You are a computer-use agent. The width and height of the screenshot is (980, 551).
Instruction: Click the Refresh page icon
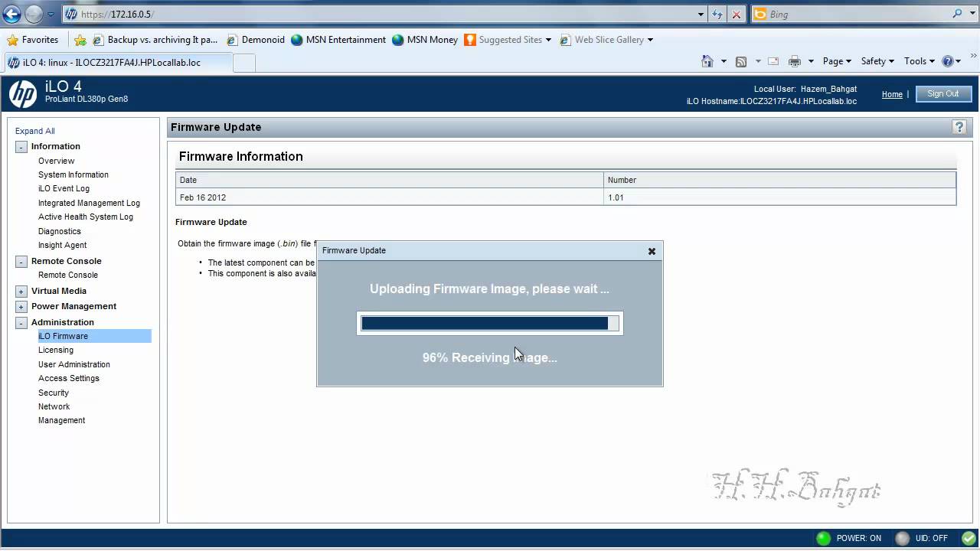pos(717,14)
